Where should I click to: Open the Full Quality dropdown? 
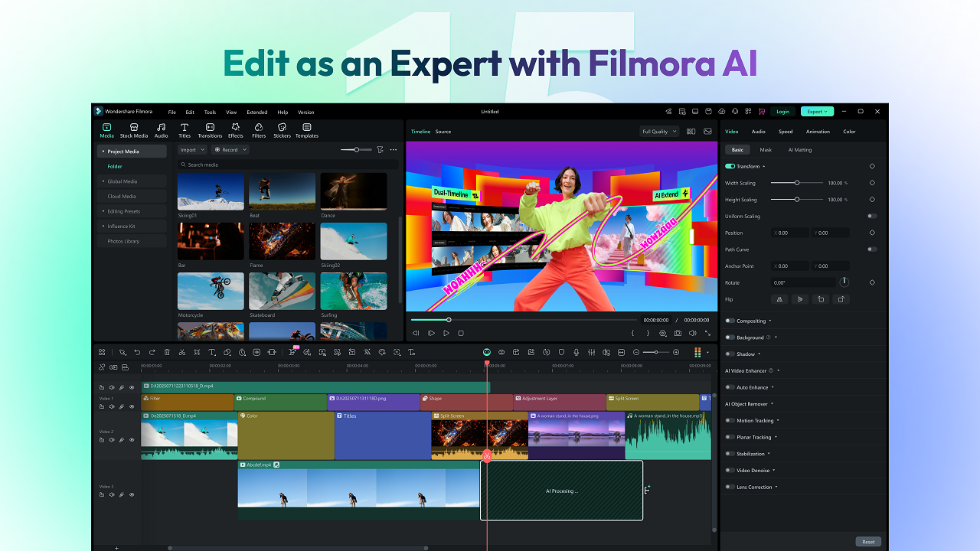click(x=659, y=132)
